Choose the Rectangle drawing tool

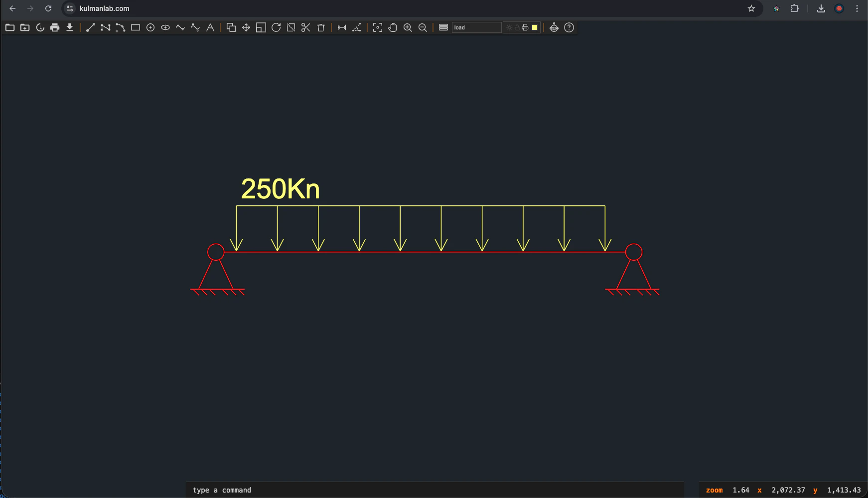(x=135, y=27)
